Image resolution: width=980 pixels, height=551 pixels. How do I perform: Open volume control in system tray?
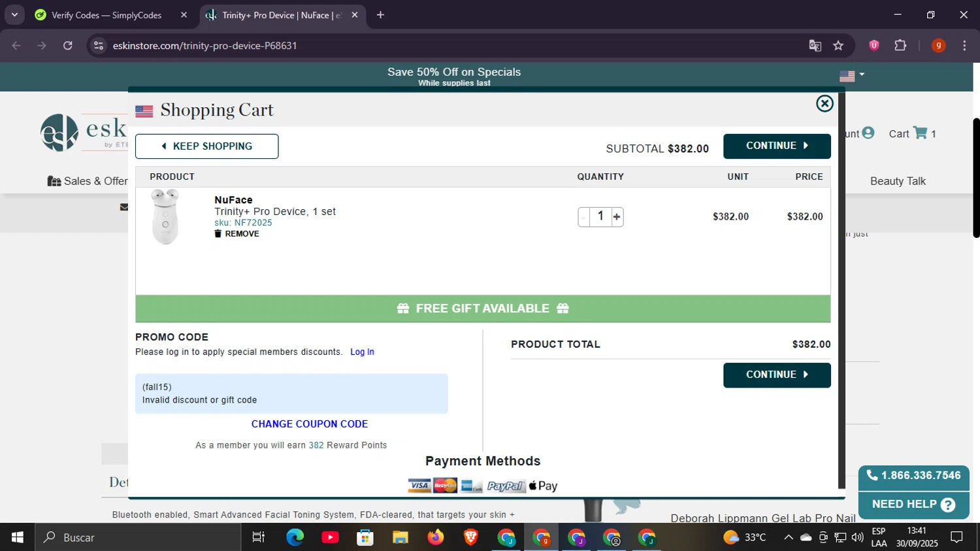pos(858,537)
